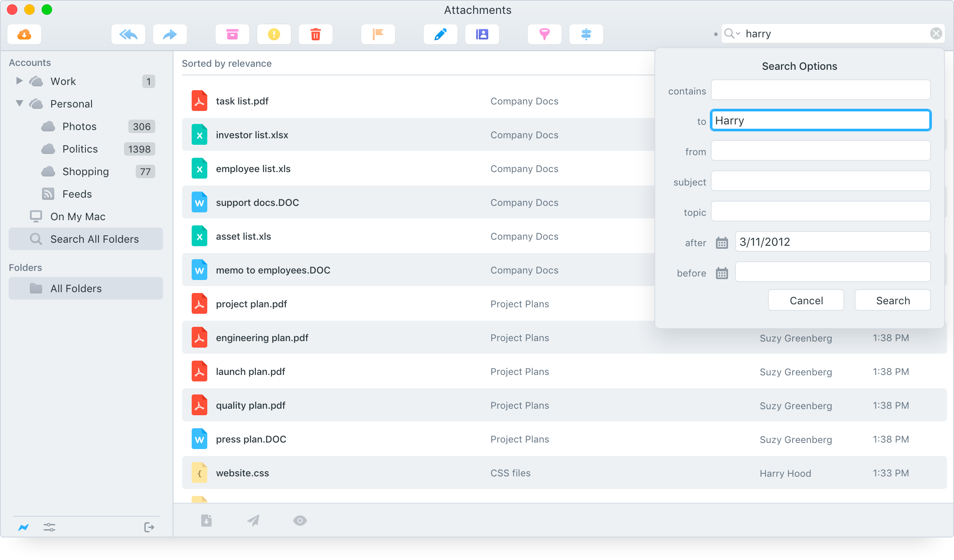Save the attachment via download icon
954x560 pixels.
[206, 521]
